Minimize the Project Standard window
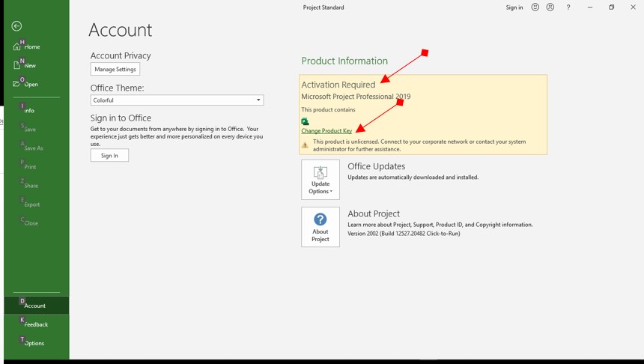 (x=590, y=7)
